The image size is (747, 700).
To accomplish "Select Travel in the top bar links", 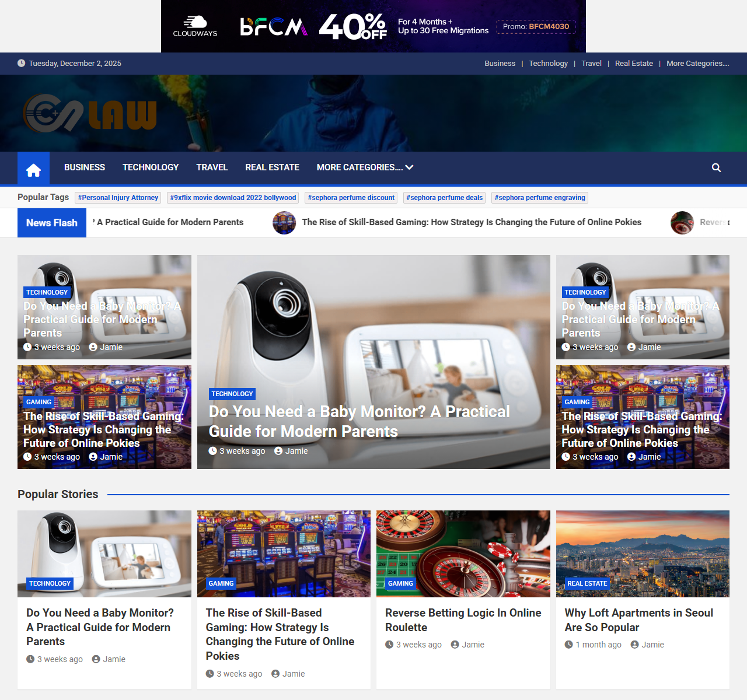I will [x=591, y=64].
